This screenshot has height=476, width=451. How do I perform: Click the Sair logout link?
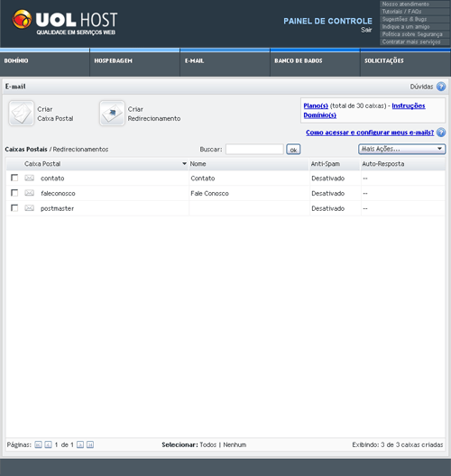pyautogui.click(x=366, y=30)
